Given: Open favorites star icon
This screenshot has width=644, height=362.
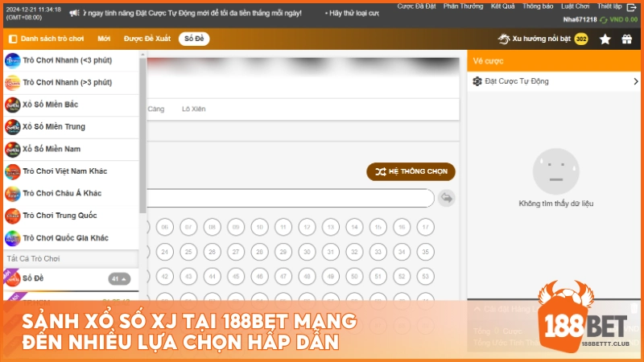Looking at the screenshot, I should [605, 39].
